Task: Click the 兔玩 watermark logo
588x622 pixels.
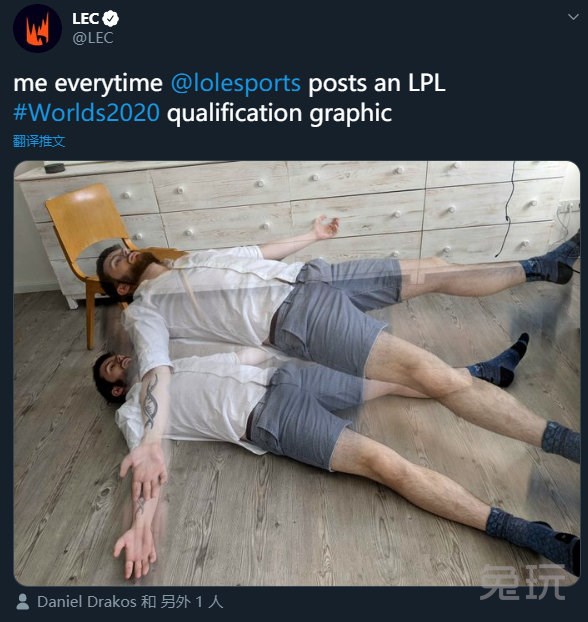Action: pos(523,582)
